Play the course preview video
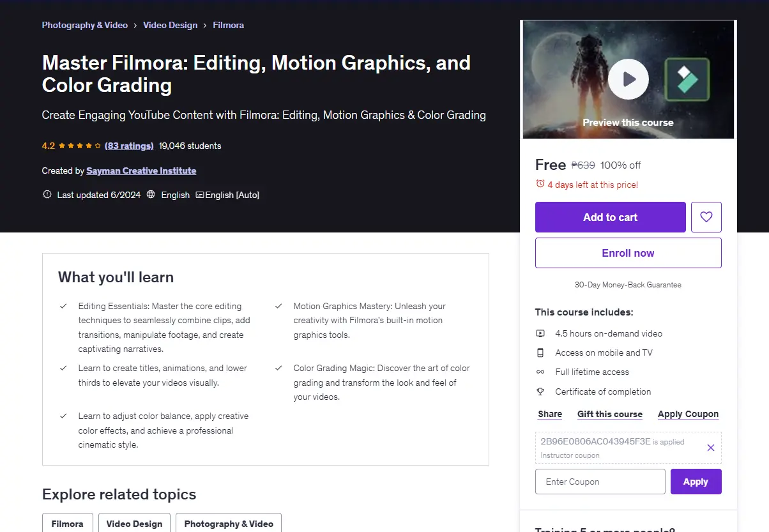This screenshot has height=532, width=769. point(628,79)
